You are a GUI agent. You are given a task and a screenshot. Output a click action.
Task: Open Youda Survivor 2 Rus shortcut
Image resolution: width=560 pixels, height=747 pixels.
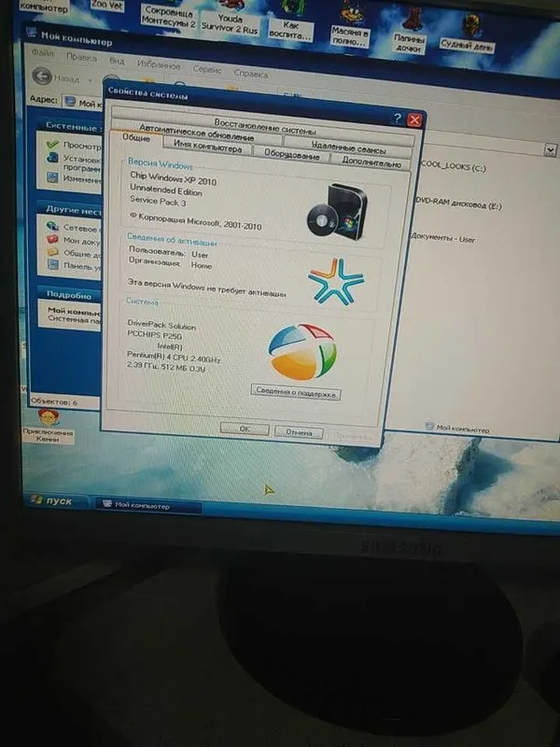point(230,19)
